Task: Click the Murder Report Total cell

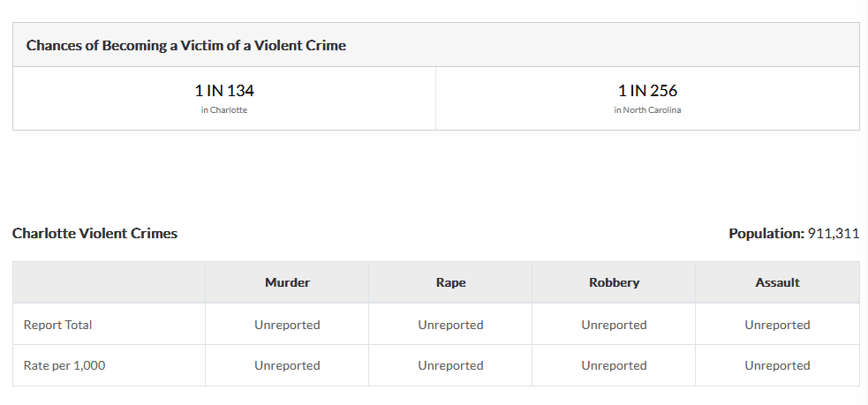Action: [x=287, y=325]
